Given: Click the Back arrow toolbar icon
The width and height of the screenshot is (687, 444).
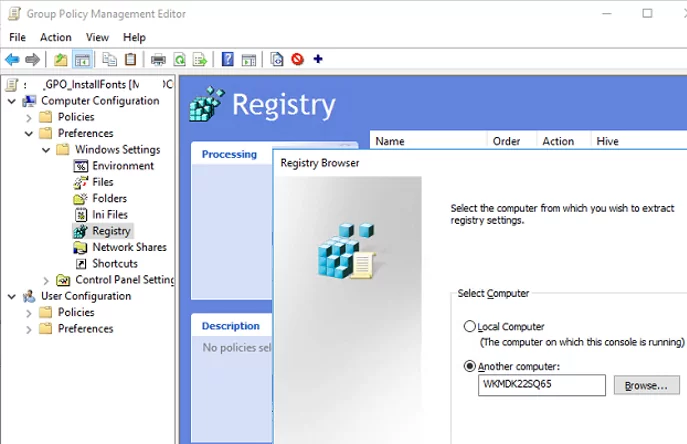Looking at the screenshot, I should tap(12, 59).
